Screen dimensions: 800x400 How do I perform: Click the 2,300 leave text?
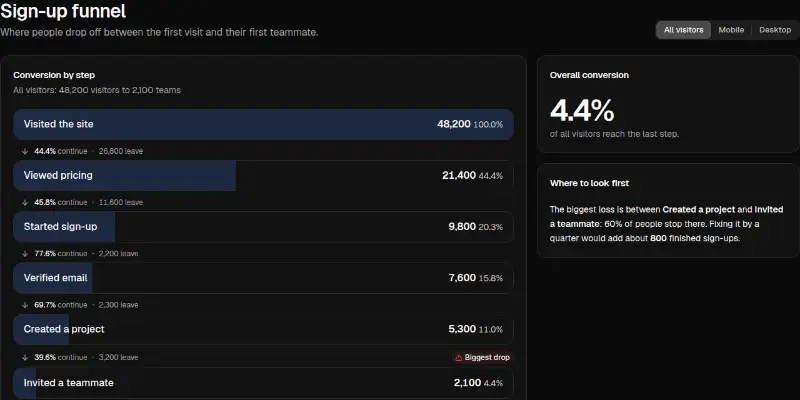click(x=118, y=305)
